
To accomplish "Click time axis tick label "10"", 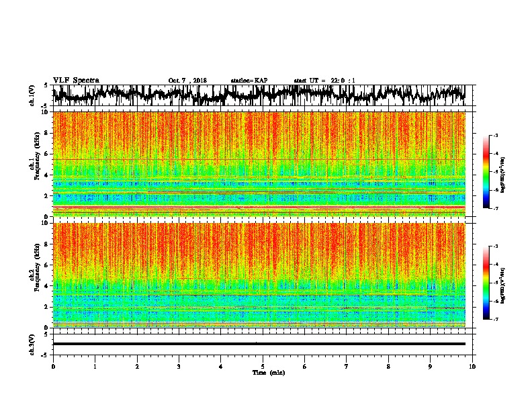I will coord(472,367).
